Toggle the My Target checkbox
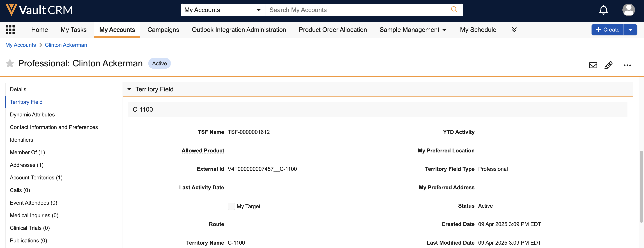This screenshot has width=644, height=248. pos(231,206)
